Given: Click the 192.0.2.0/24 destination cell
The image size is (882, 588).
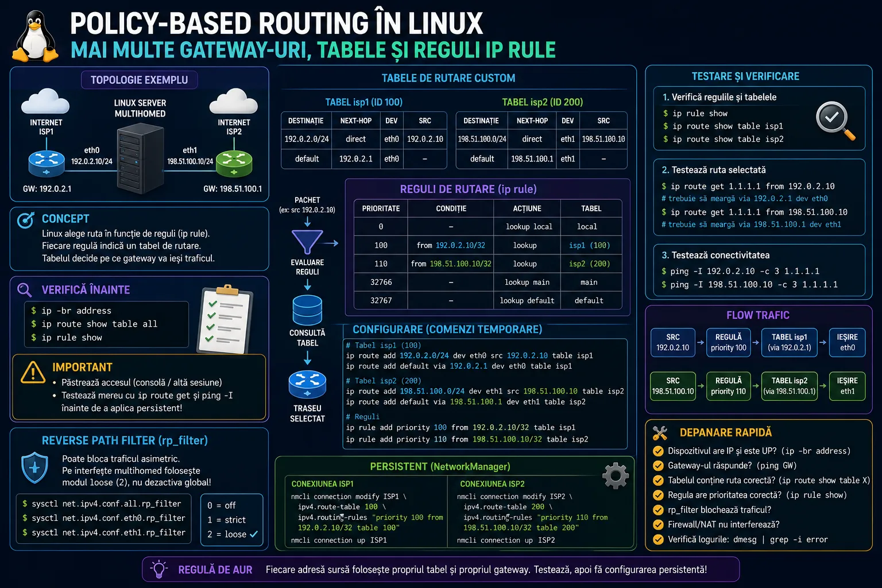Looking at the screenshot, I should click(307, 139).
